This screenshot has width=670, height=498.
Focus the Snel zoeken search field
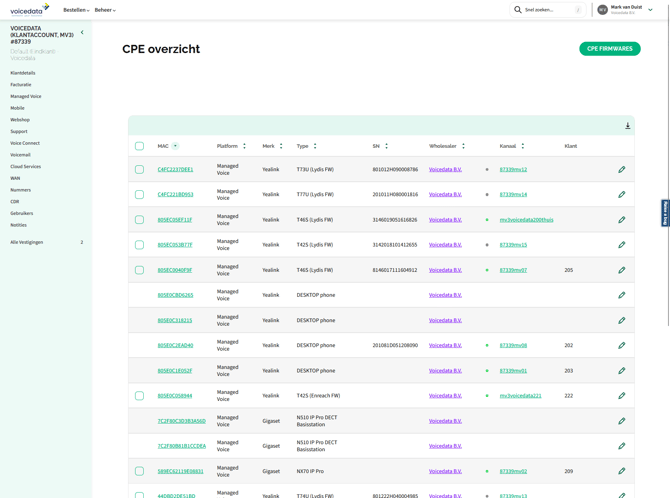pos(550,10)
